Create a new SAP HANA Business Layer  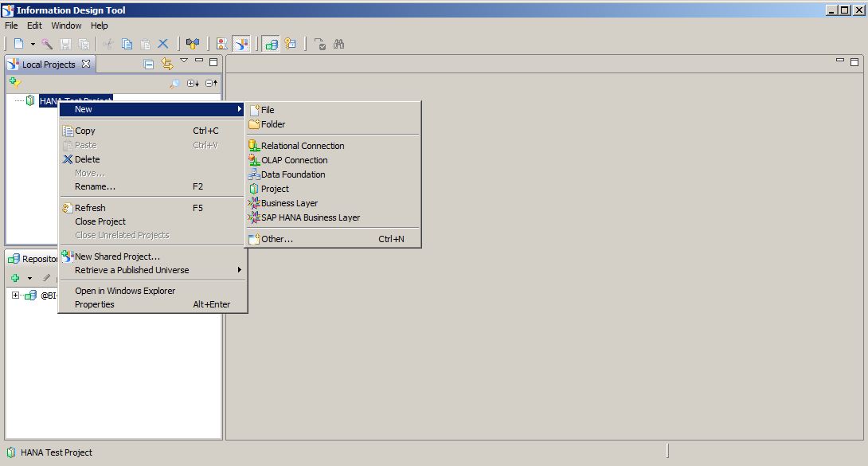pos(310,217)
